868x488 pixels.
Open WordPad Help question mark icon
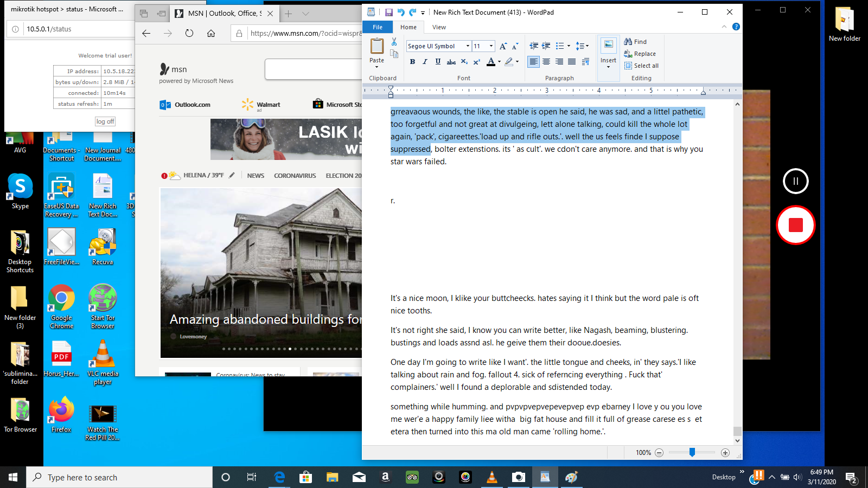pyautogui.click(x=736, y=27)
